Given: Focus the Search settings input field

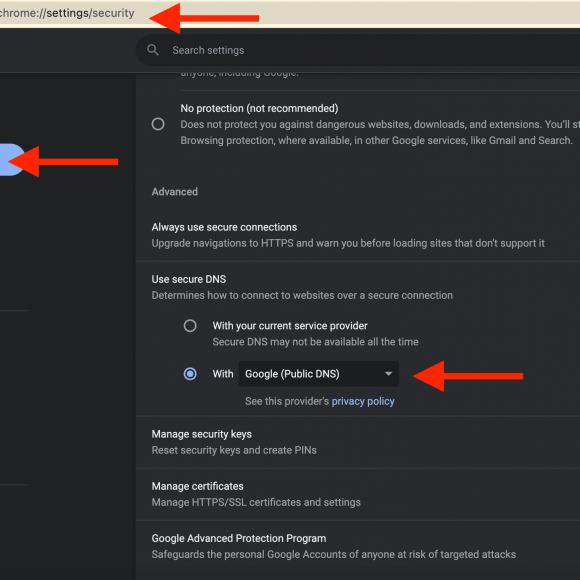Looking at the screenshot, I should click(358, 50).
